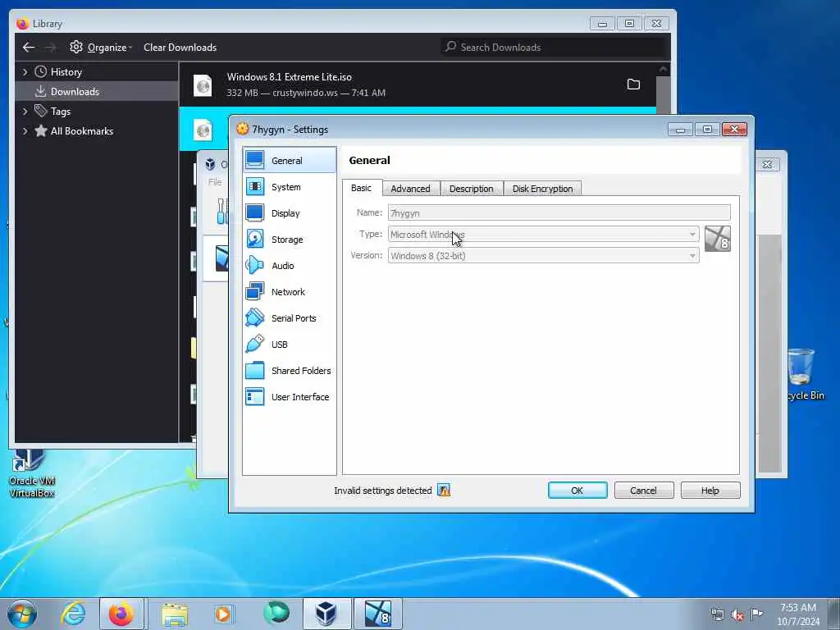This screenshot has width=840, height=630.
Task: Click the invalid settings warning icon
Action: (x=444, y=490)
